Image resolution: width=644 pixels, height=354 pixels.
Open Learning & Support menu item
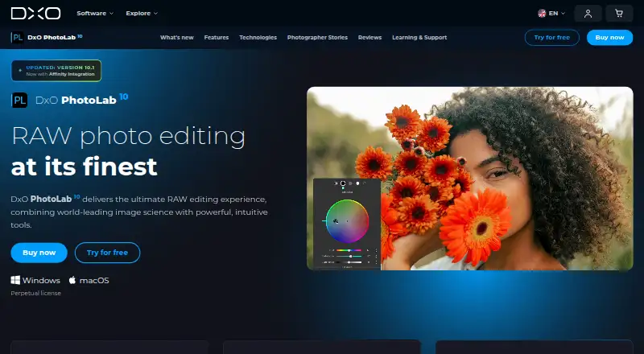click(419, 37)
